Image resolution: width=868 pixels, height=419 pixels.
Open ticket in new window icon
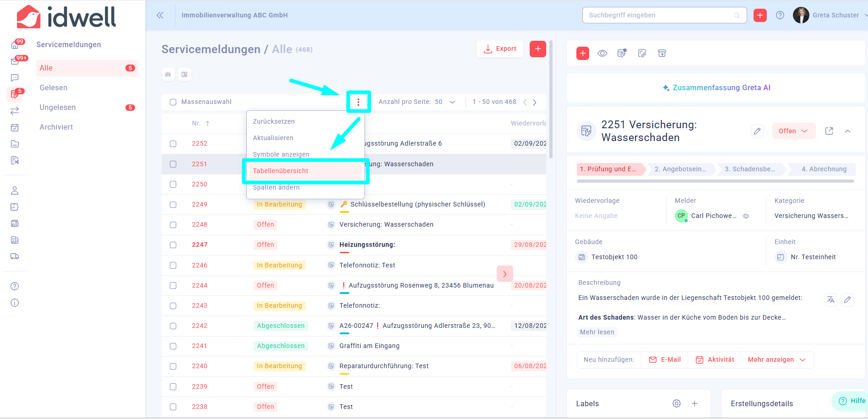click(x=829, y=131)
